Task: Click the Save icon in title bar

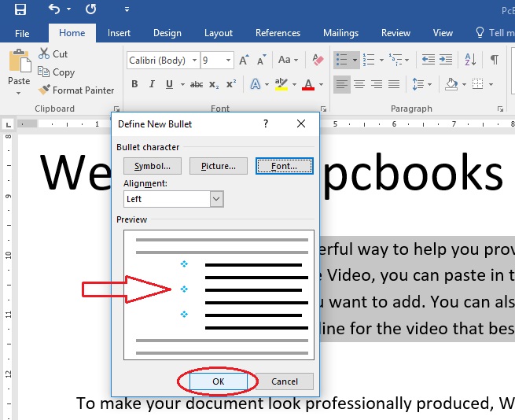Action: (20, 10)
